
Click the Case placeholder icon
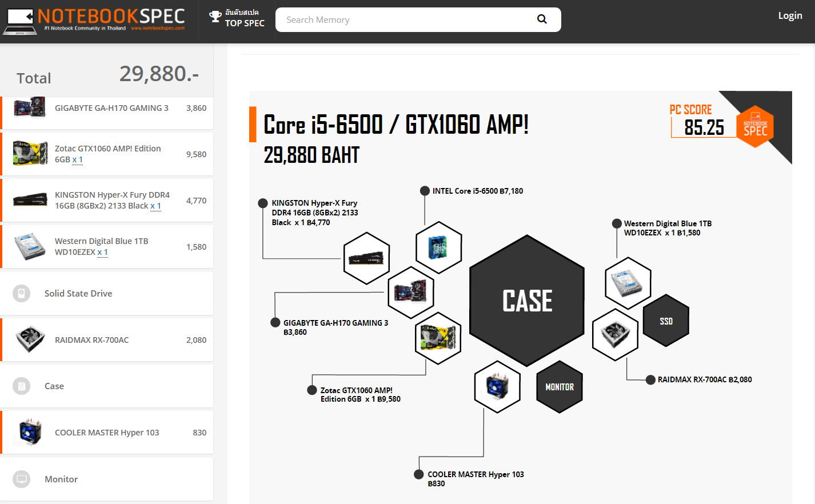[21, 386]
